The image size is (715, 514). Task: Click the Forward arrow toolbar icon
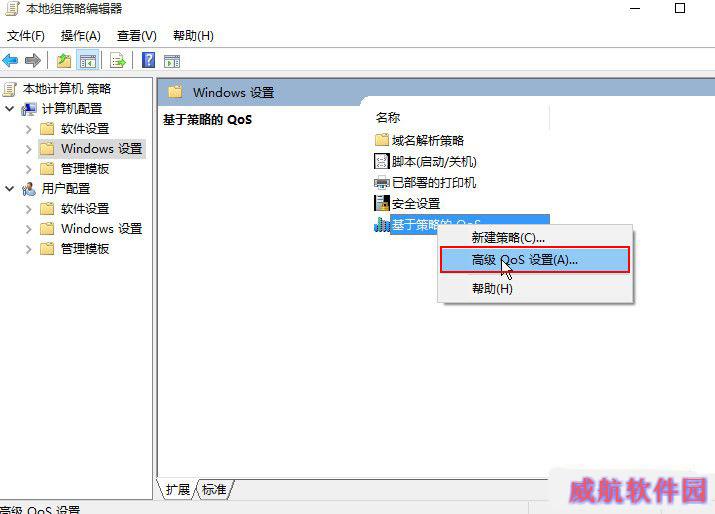click(x=33, y=61)
